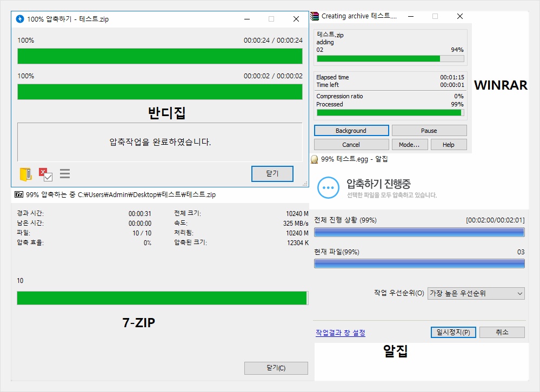Image resolution: width=540 pixels, height=392 pixels.
Task: Open the hamburger list menu in Bandizip
Action: pyautogui.click(x=65, y=174)
